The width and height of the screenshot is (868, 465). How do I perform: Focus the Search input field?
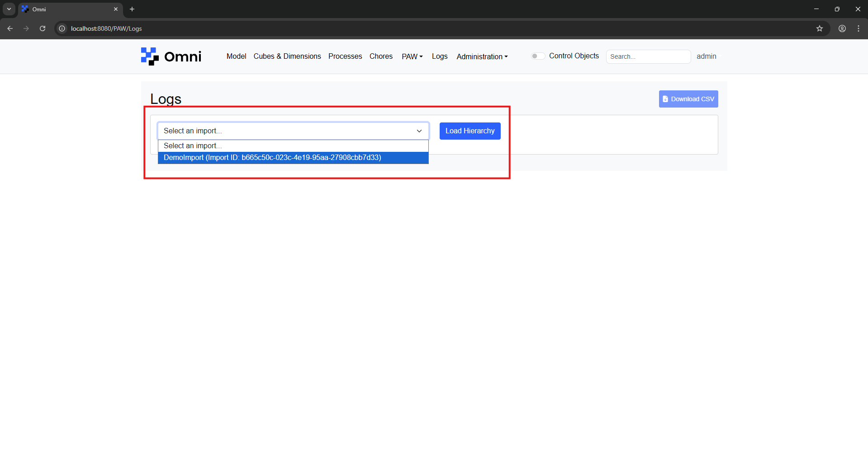tap(648, 56)
